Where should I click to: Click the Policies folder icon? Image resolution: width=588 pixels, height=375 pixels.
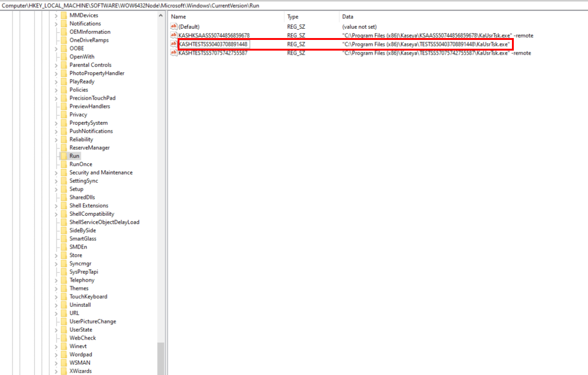point(64,90)
